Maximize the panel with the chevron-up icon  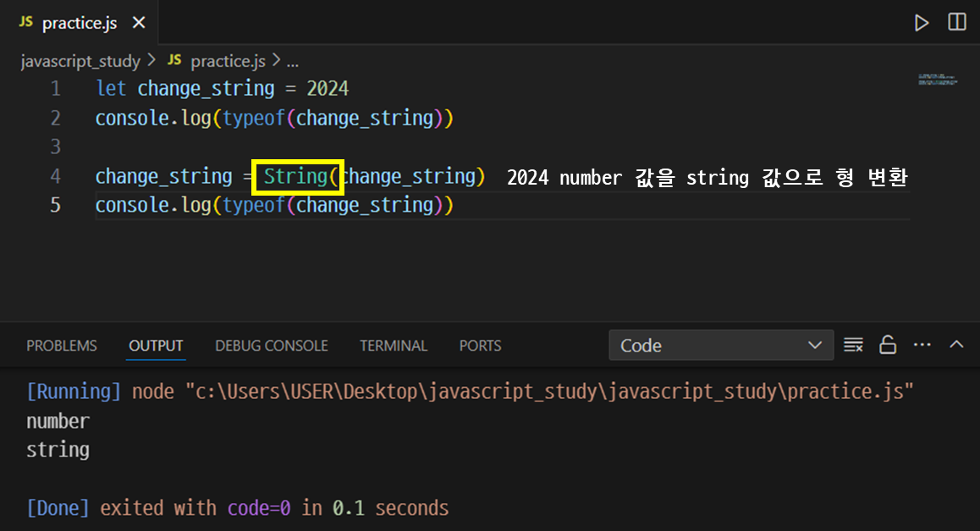click(956, 344)
